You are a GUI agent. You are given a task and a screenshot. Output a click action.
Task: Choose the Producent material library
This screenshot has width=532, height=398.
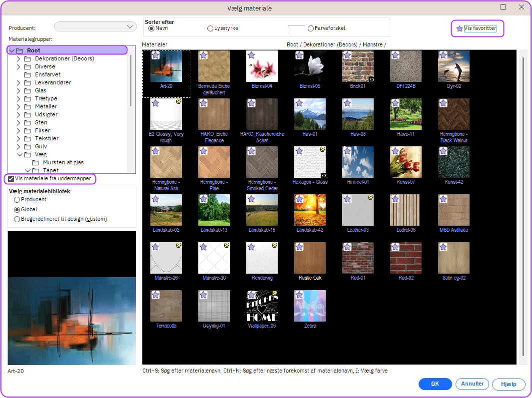tap(17, 200)
